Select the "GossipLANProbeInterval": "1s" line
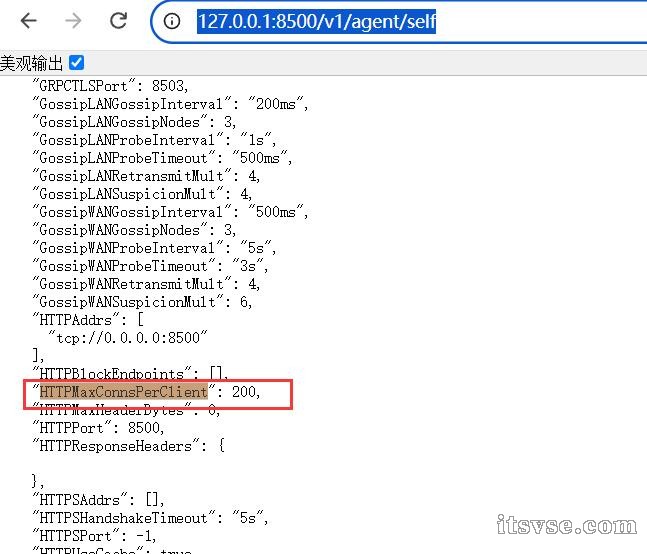Viewport: 647px width, 554px height. (154, 140)
